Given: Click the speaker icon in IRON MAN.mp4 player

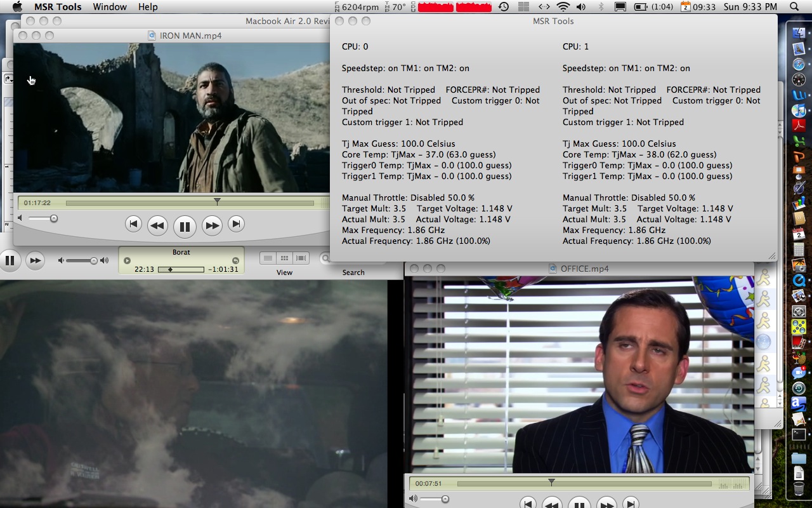Looking at the screenshot, I should 20,218.
